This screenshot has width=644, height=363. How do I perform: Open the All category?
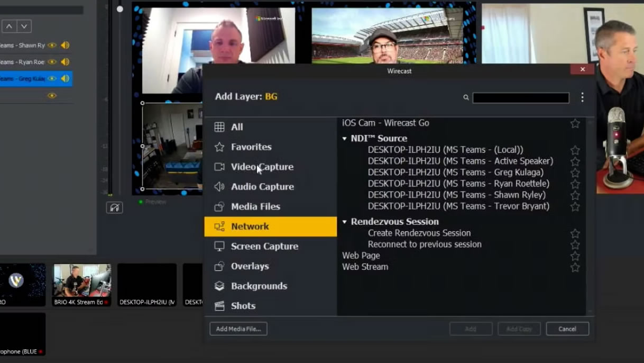point(271,127)
